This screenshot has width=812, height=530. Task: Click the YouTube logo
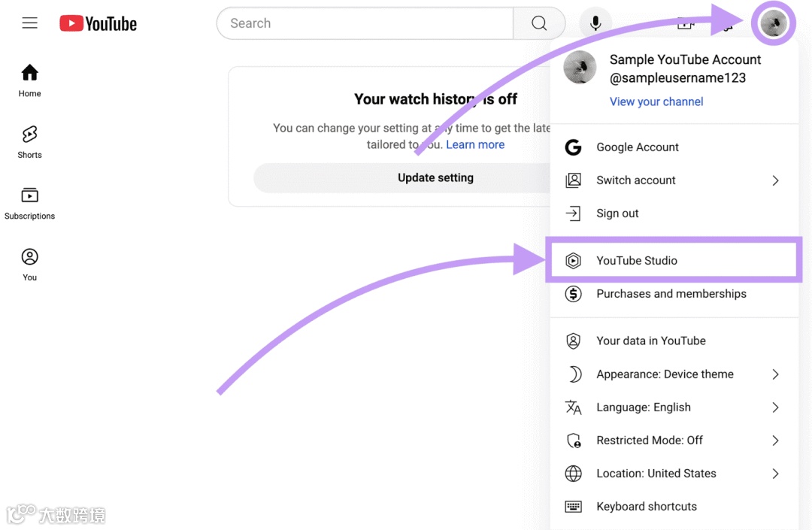(x=98, y=23)
